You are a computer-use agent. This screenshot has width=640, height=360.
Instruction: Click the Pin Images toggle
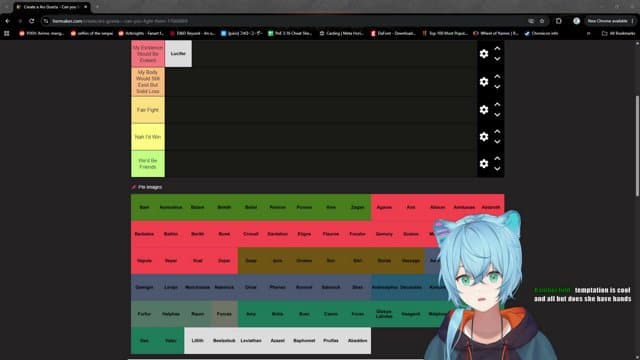pyautogui.click(x=147, y=187)
